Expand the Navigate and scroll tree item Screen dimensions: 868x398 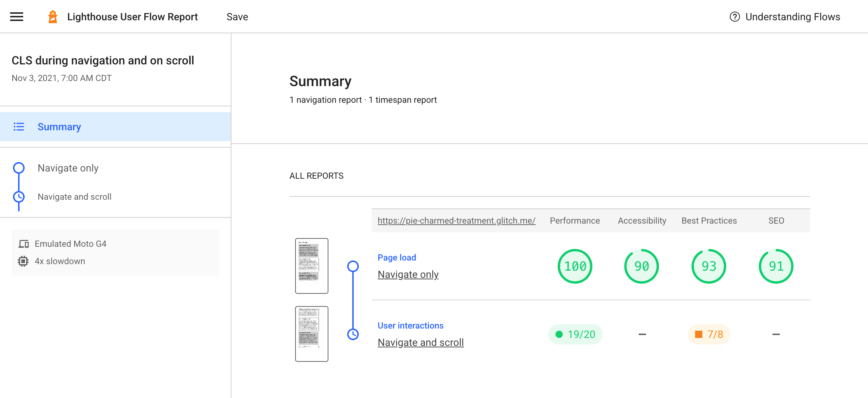pos(74,196)
